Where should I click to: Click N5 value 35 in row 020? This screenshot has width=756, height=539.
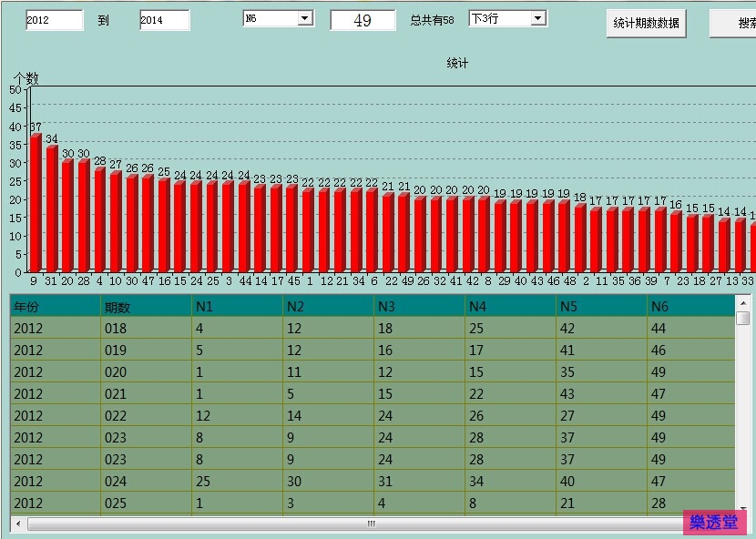pyautogui.click(x=602, y=371)
